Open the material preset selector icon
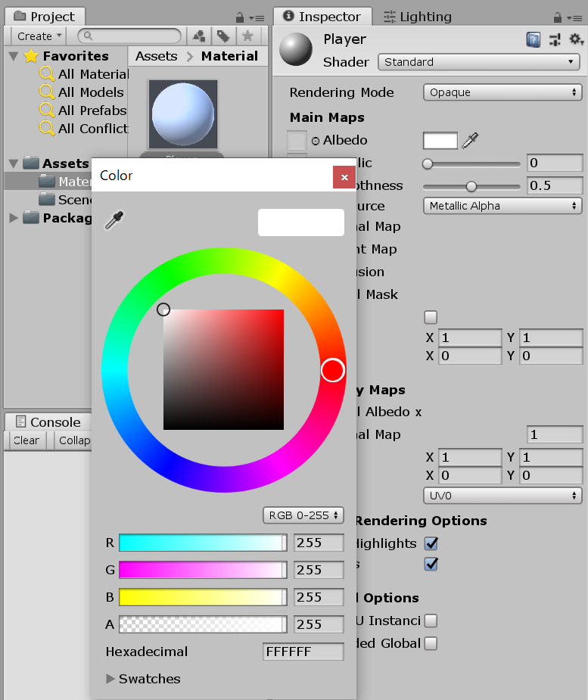The width and height of the screenshot is (588, 700). [x=555, y=40]
